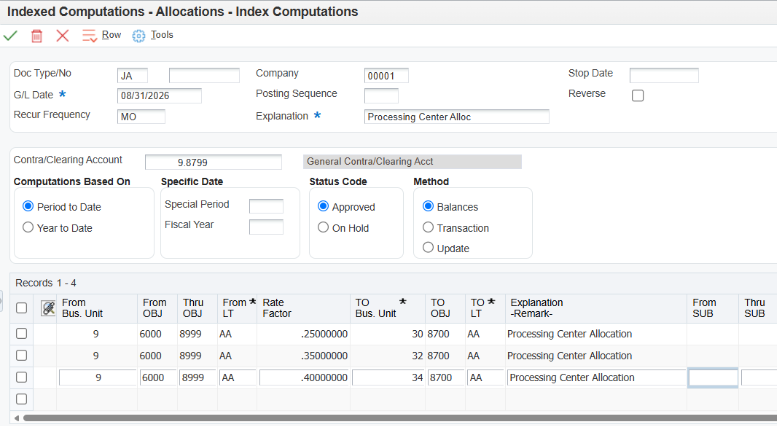
Task: Open the Tools menu
Action: click(162, 35)
